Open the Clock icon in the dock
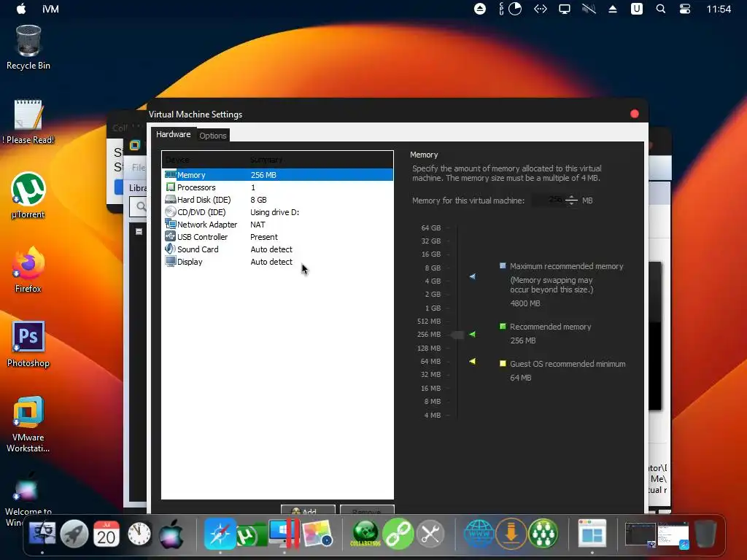The width and height of the screenshot is (747, 560). 139,534
